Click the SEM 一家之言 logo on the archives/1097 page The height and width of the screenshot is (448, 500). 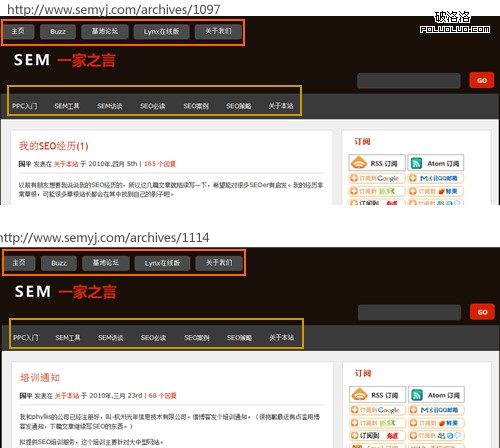tap(65, 61)
